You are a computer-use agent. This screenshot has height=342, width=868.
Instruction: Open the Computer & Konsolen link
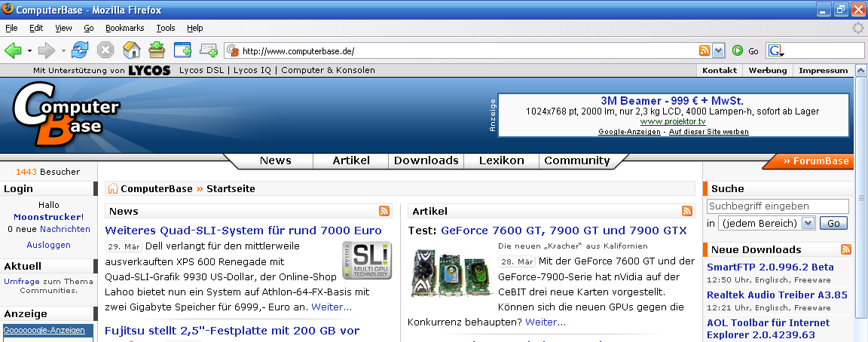click(329, 70)
